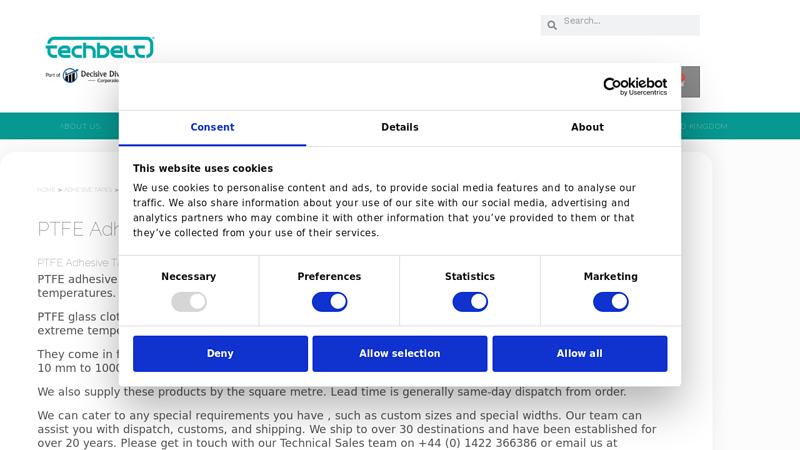Select the Consent tab
800x450 pixels.
click(212, 128)
